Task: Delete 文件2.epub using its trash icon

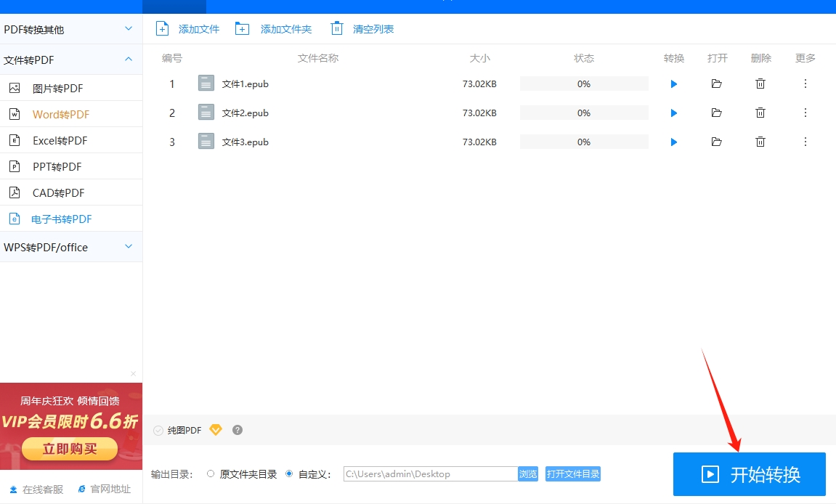Action: pos(760,113)
